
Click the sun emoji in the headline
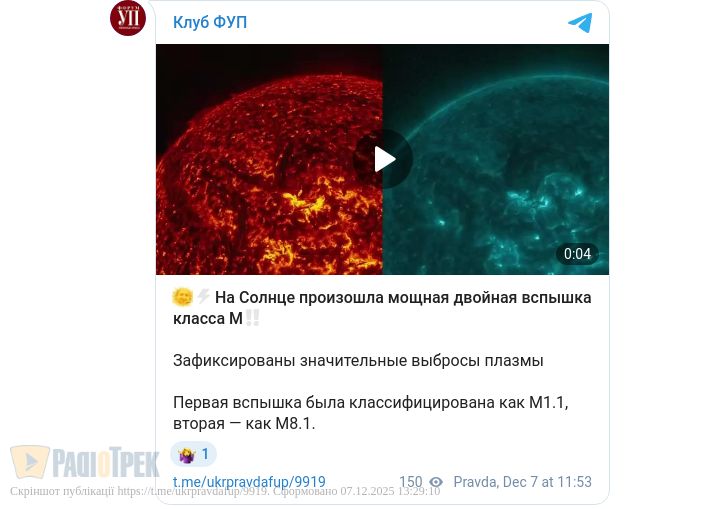(x=182, y=297)
